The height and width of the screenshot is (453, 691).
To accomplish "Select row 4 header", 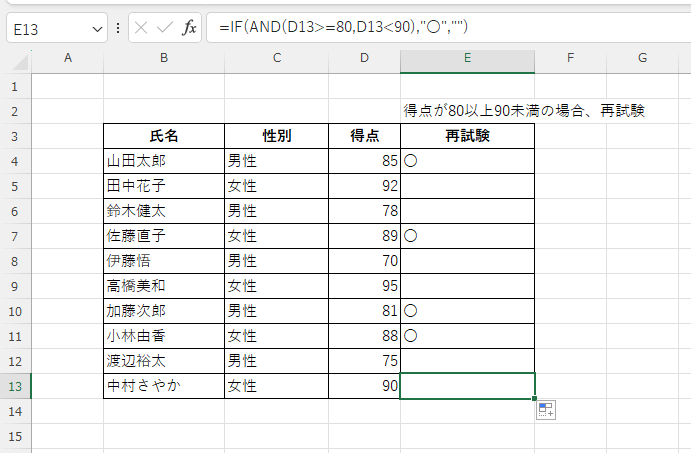I will tap(15, 161).
